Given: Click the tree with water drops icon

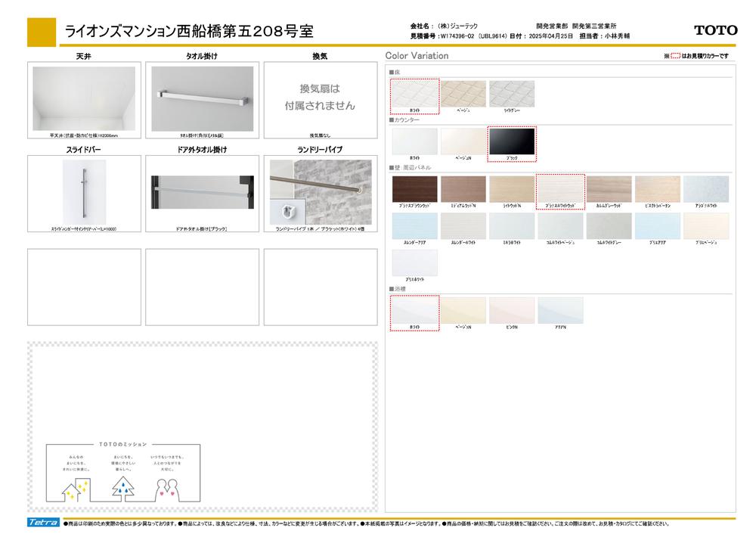Looking at the screenshot, I should click(x=122, y=489).
